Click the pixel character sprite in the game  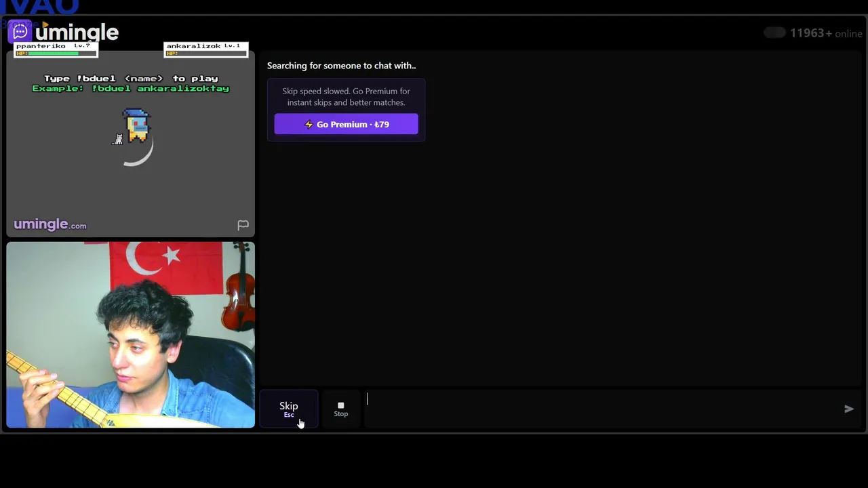pos(137,126)
